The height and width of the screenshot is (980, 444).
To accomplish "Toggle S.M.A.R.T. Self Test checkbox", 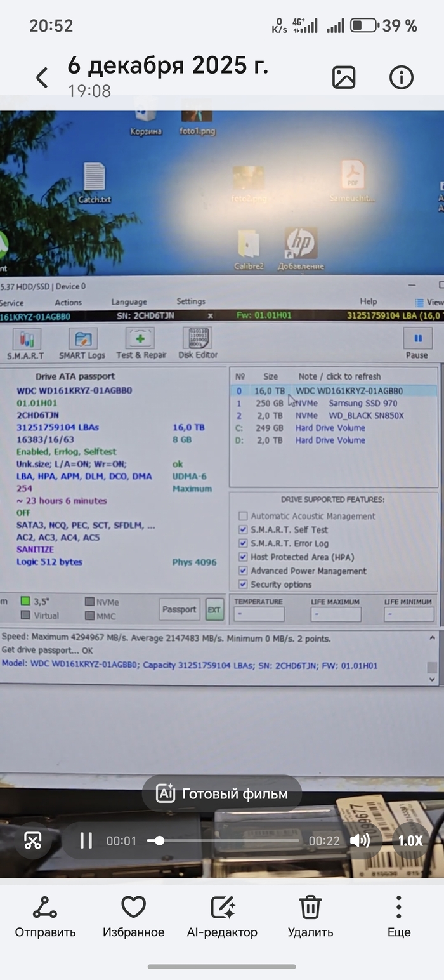I will (243, 530).
